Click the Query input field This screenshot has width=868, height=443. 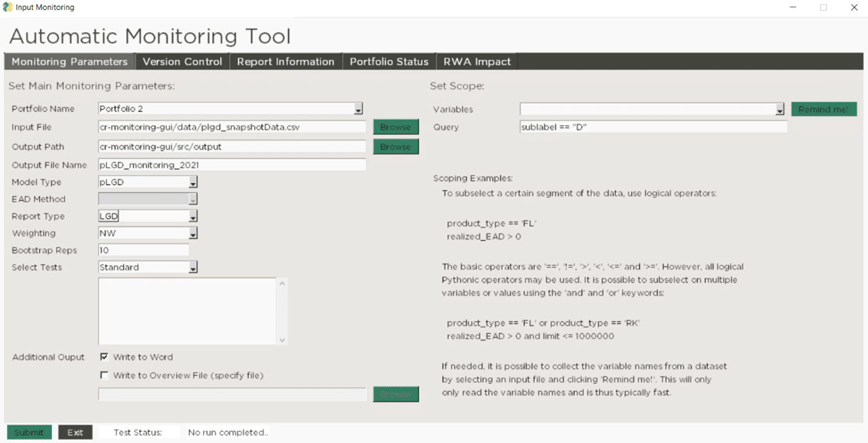click(653, 127)
